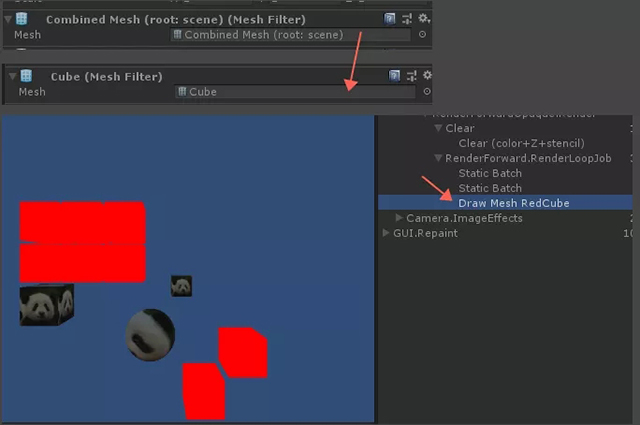
Task: Click Mesh Filter icon beside Cube title
Action: click(x=26, y=76)
